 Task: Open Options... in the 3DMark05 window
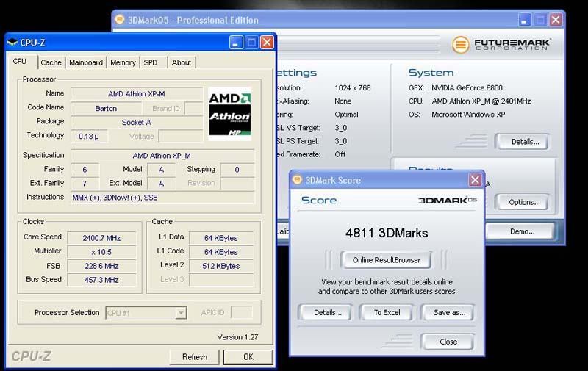(524, 202)
